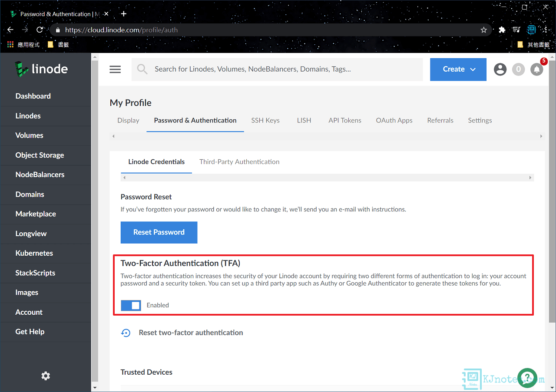Open the OAuth Apps tab
The image size is (556, 392).
[x=394, y=120]
